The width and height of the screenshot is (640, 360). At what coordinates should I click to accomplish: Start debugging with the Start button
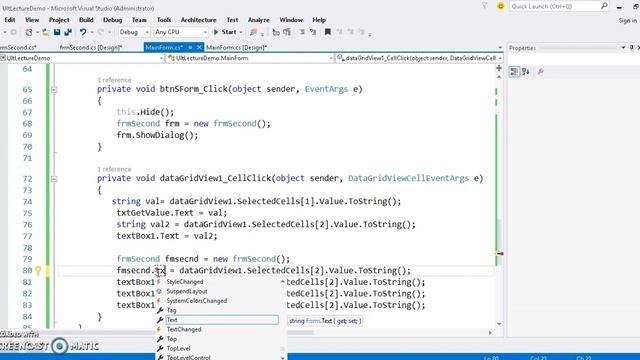tap(225, 32)
